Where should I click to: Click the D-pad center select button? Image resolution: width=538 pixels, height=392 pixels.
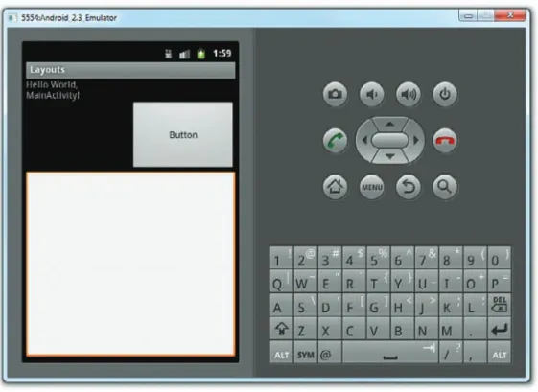tap(390, 140)
